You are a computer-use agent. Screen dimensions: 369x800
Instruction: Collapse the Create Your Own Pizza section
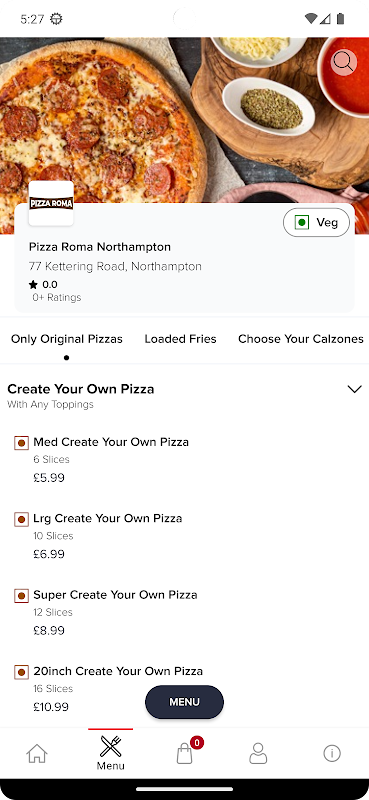354,389
